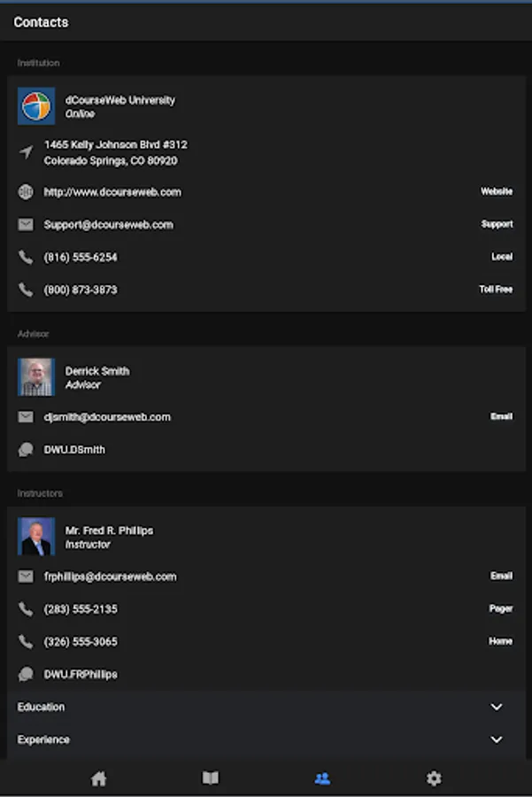Message the instructor at DWU.FRPhillips
The height and width of the screenshot is (797, 532).
[x=81, y=675]
